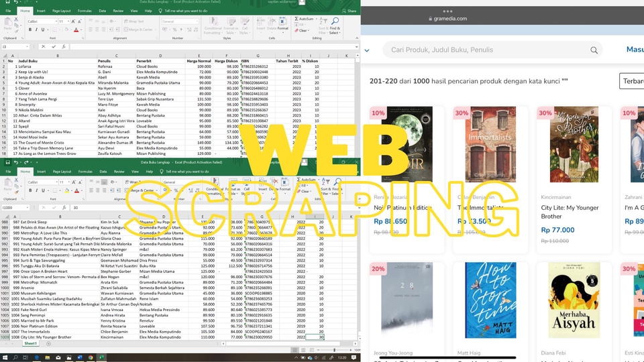
Task: Expand Gramedia category chevron beside search
Action: (x=367, y=50)
